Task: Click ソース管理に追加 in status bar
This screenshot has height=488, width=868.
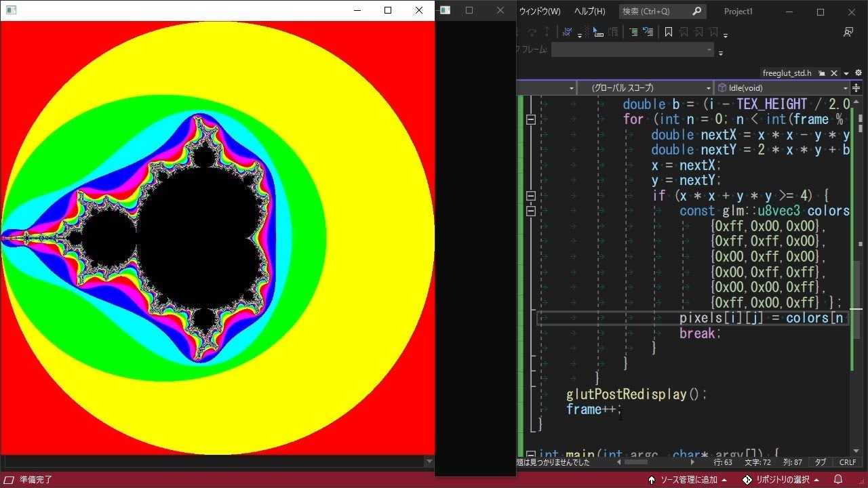Action: click(x=688, y=480)
